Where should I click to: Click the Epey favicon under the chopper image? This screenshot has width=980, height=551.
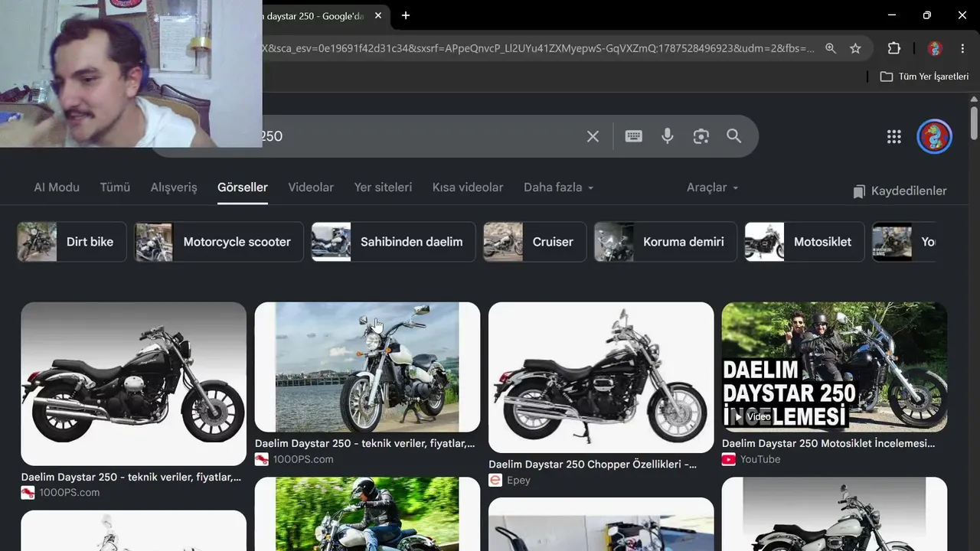pos(495,481)
